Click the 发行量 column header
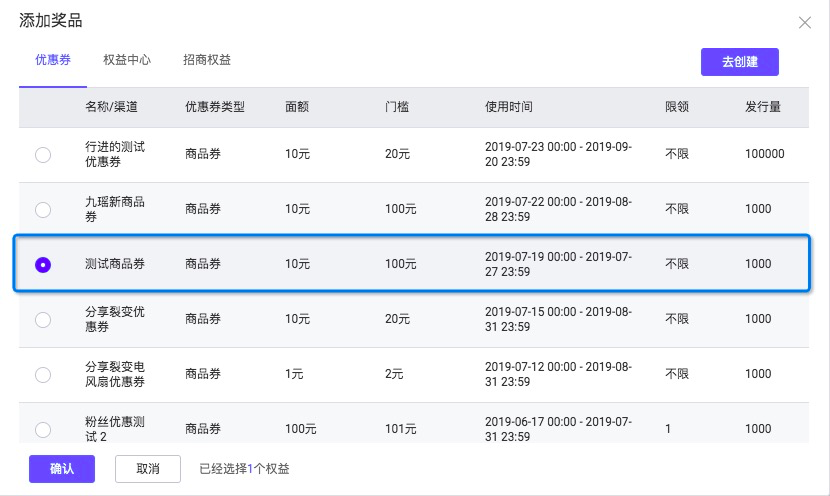Screen dimensions: 830x496 click(763, 107)
